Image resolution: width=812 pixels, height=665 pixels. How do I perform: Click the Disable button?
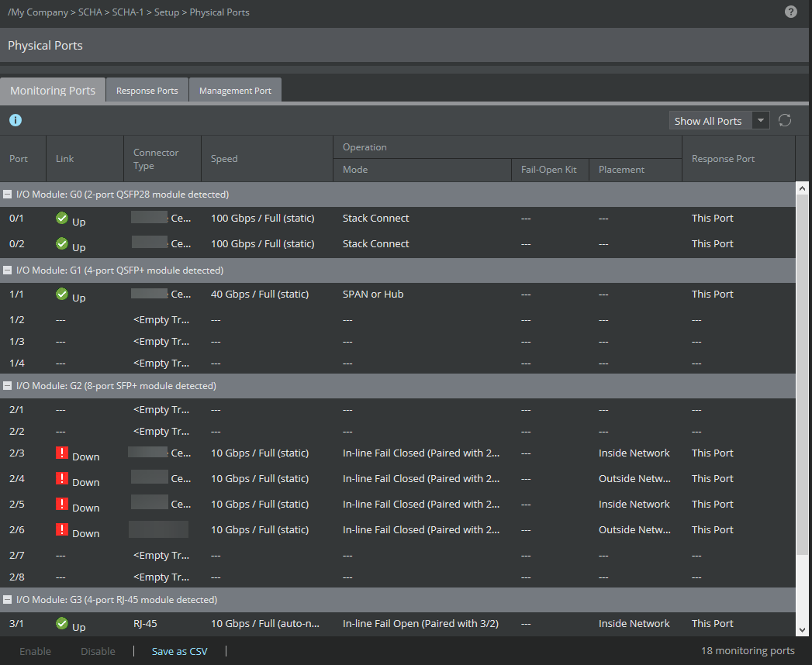[x=98, y=651]
